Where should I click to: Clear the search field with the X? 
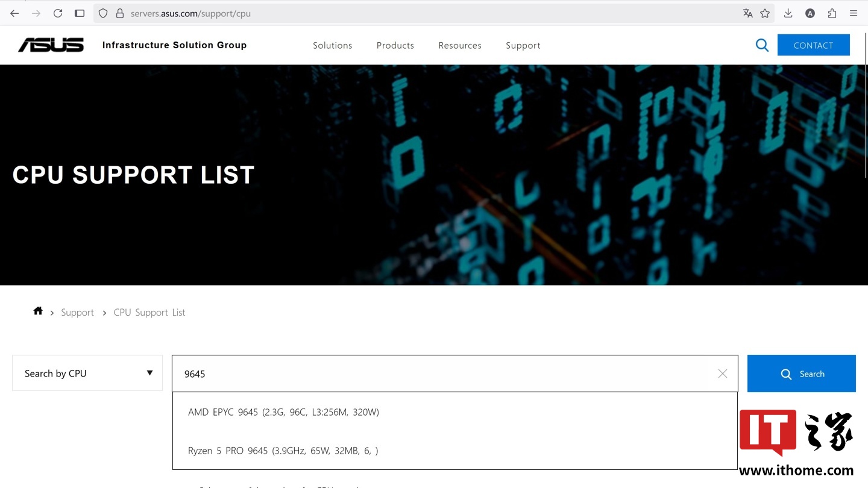(x=722, y=374)
